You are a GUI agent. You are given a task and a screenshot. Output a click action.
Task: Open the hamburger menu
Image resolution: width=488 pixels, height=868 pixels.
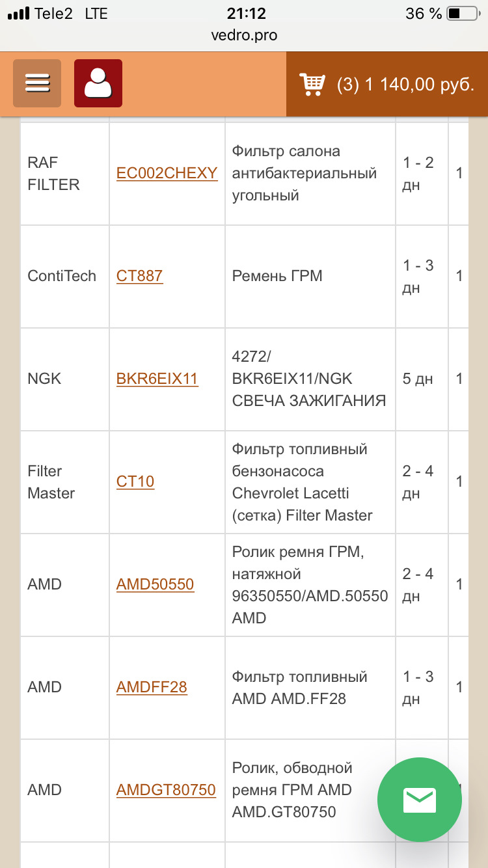tap(37, 83)
